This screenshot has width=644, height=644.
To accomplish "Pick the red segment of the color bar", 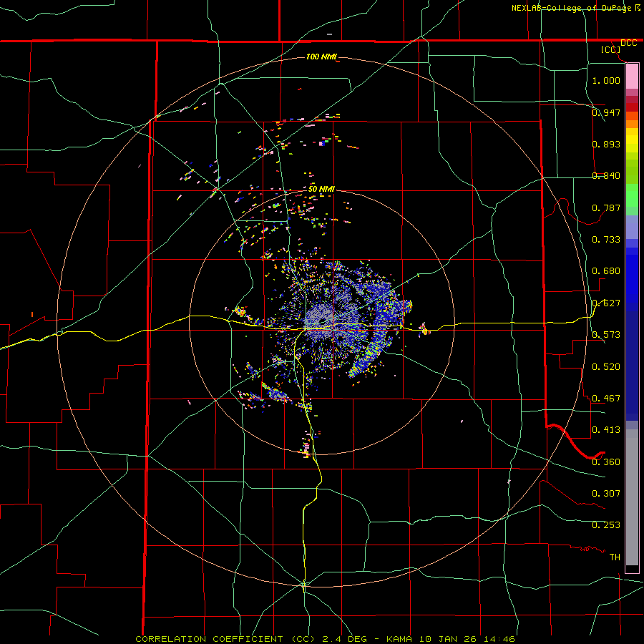I will (x=632, y=107).
